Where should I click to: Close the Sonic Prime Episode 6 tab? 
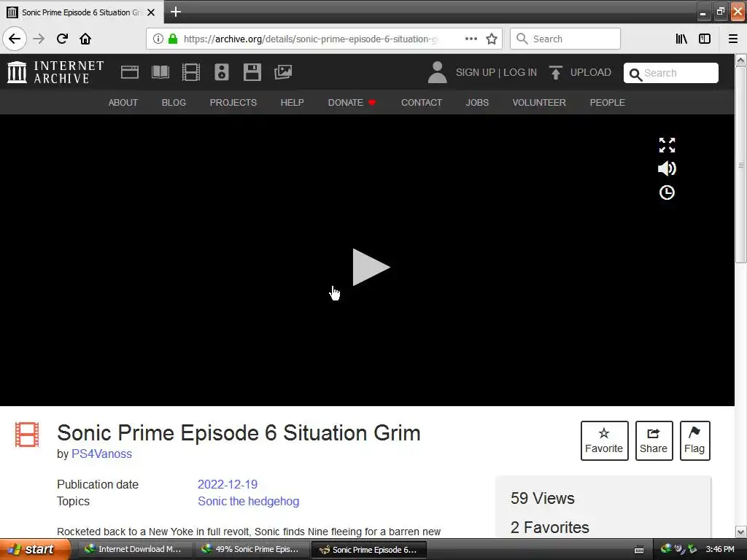pos(151,12)
